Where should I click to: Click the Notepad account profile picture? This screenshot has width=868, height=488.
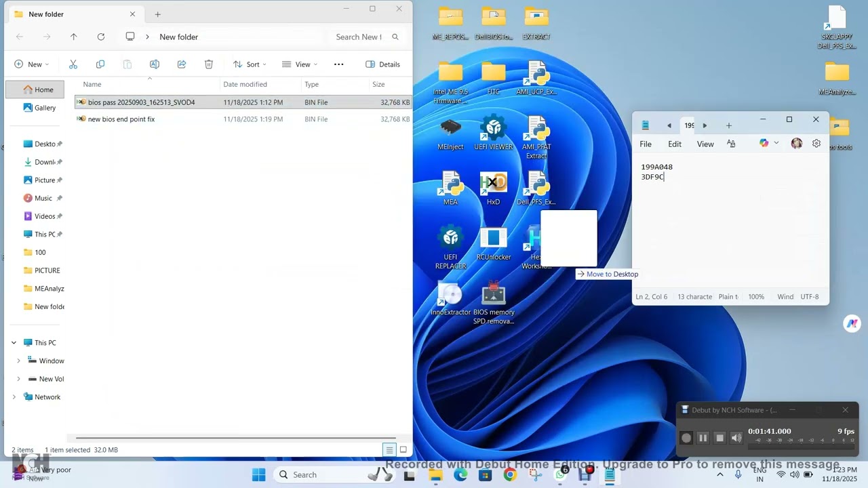tap(797, 144)
